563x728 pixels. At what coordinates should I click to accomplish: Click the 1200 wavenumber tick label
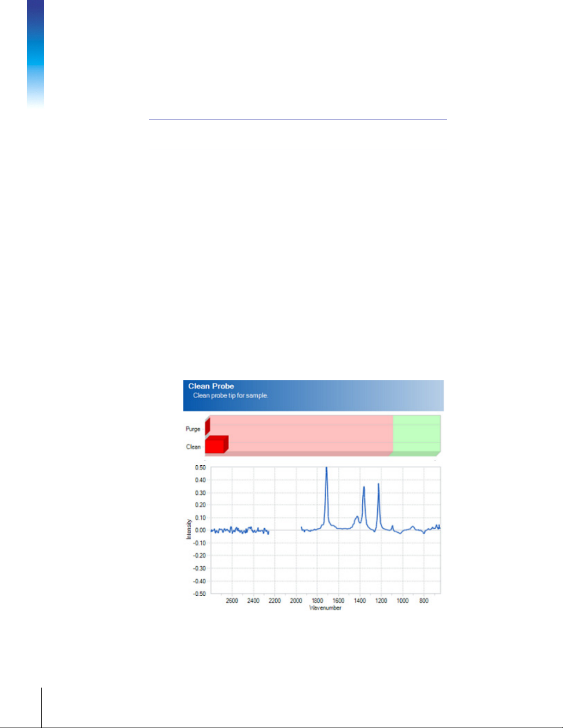click(381, 601)
